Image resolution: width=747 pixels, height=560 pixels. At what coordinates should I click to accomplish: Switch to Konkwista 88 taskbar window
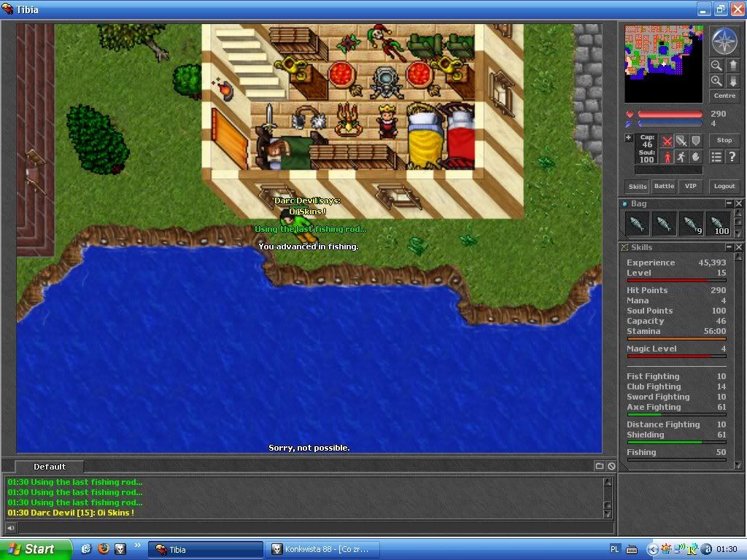pyautogui.click(x=322, y=549)
